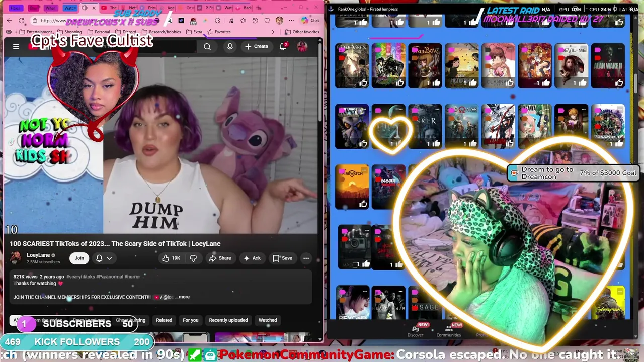
Task: Switch to the 'P-St' browser tab
Action: coord(206,8)
